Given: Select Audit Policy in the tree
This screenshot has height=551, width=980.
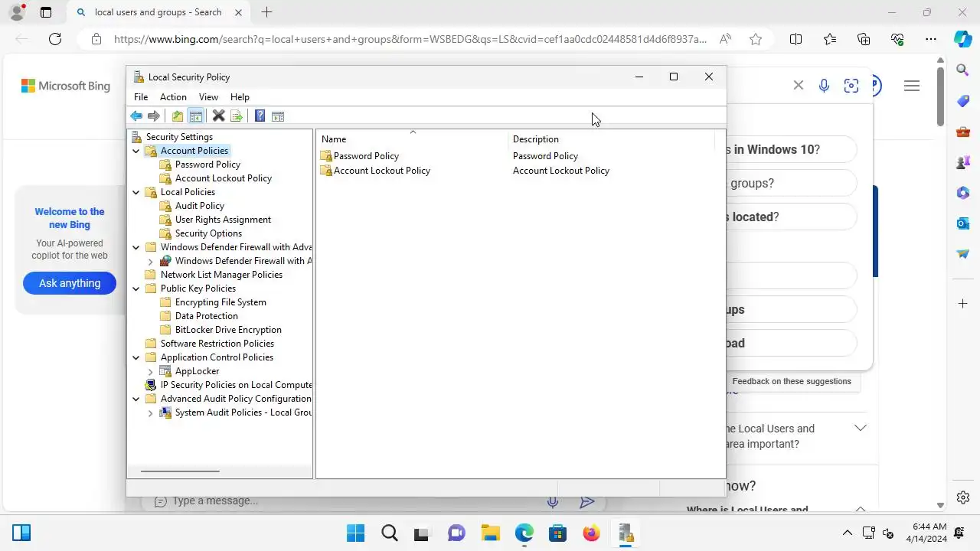Looking at the screenshot, I should tap(199, 206).
